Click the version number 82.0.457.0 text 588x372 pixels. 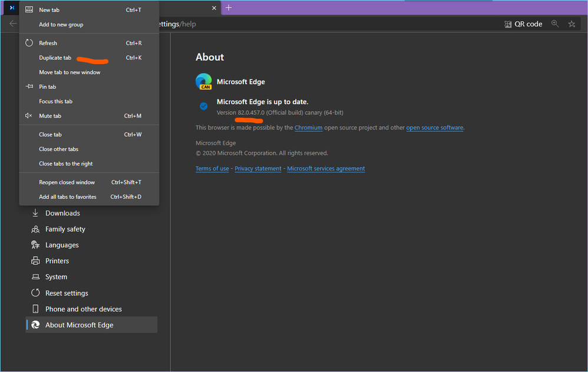[x=251, y=112]
